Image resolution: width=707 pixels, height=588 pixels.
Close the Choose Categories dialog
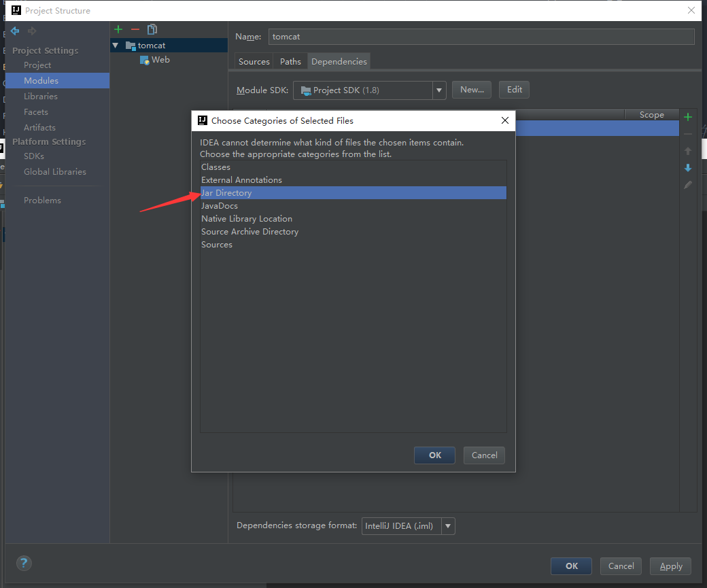(x=505, y=120)
